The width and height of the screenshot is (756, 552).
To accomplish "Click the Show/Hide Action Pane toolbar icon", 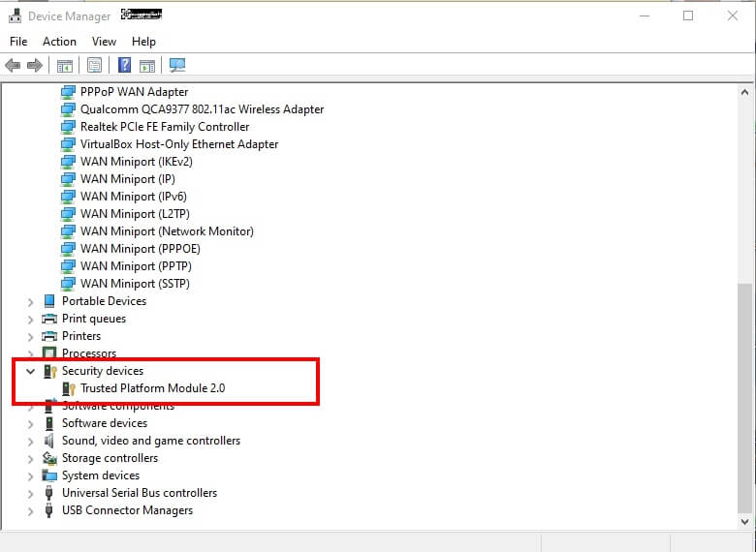I will (x=147, y=66).
